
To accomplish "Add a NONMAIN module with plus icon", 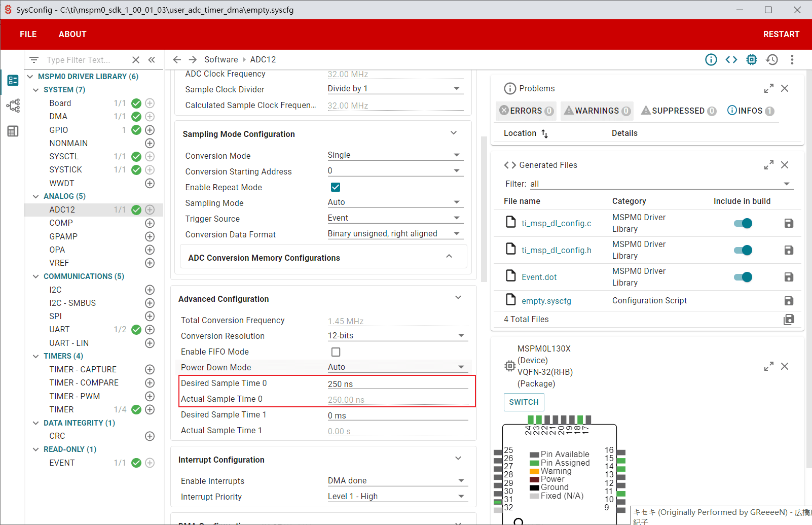I will click(150, 143).
